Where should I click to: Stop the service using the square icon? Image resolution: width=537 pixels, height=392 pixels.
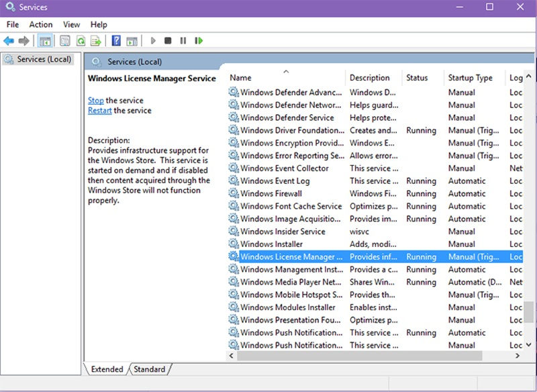tap(168, 41)
